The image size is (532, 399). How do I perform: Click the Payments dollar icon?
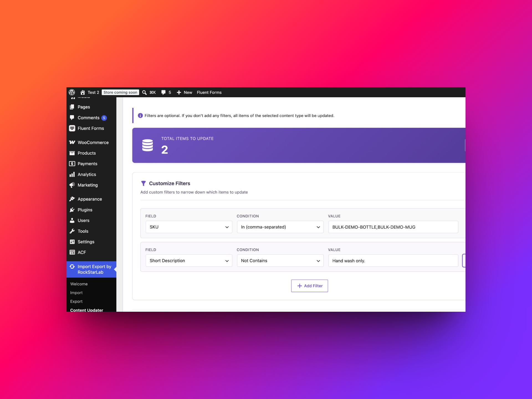(72, 164)
